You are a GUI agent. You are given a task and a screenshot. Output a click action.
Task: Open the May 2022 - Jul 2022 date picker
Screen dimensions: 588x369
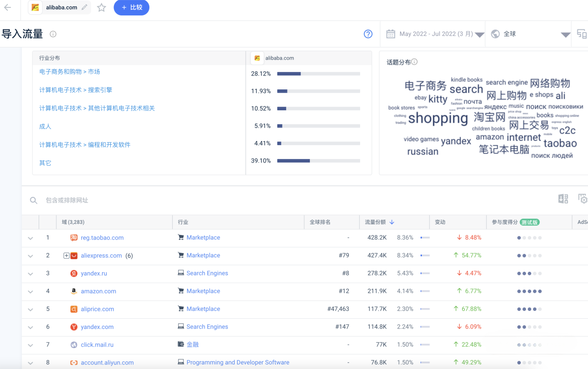(435, 34)
